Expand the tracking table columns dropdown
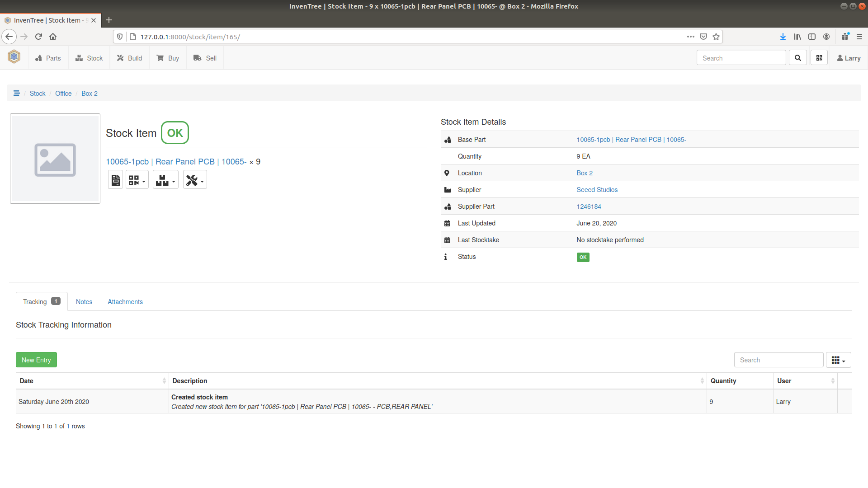Screen dimensions: 868x488 click(838, 360)
